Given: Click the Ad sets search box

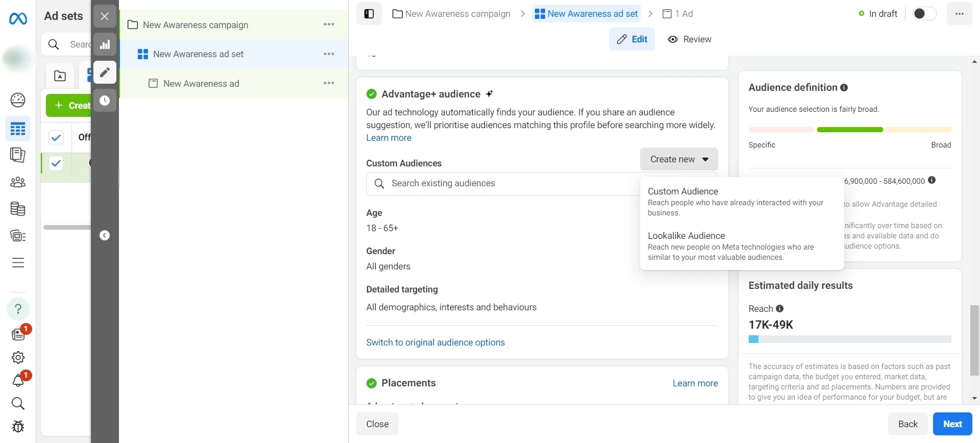Looking at the screenshot, I should pyautogui.click(x=66, y=44).
